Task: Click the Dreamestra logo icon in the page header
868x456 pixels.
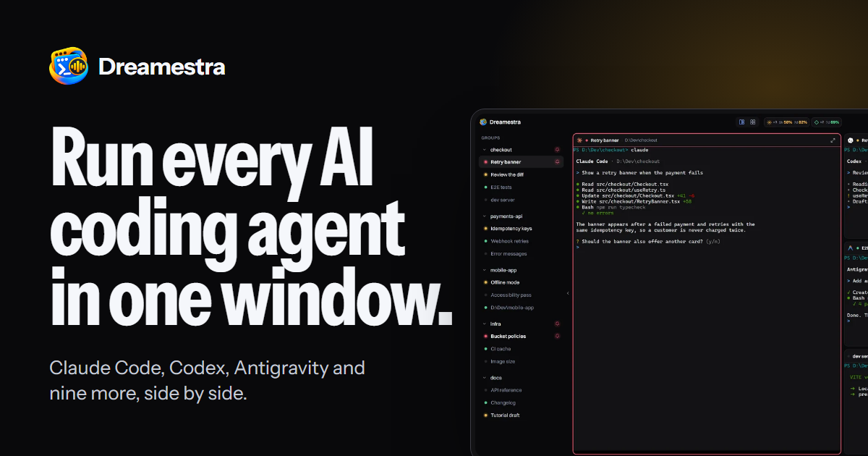Action: [69, 67]
